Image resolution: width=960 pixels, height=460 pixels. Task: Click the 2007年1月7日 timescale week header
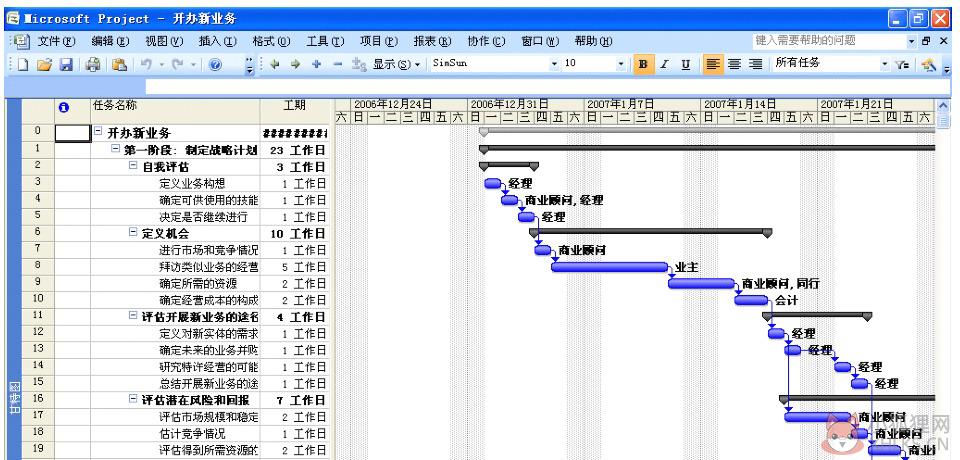[x=643, y=104]
